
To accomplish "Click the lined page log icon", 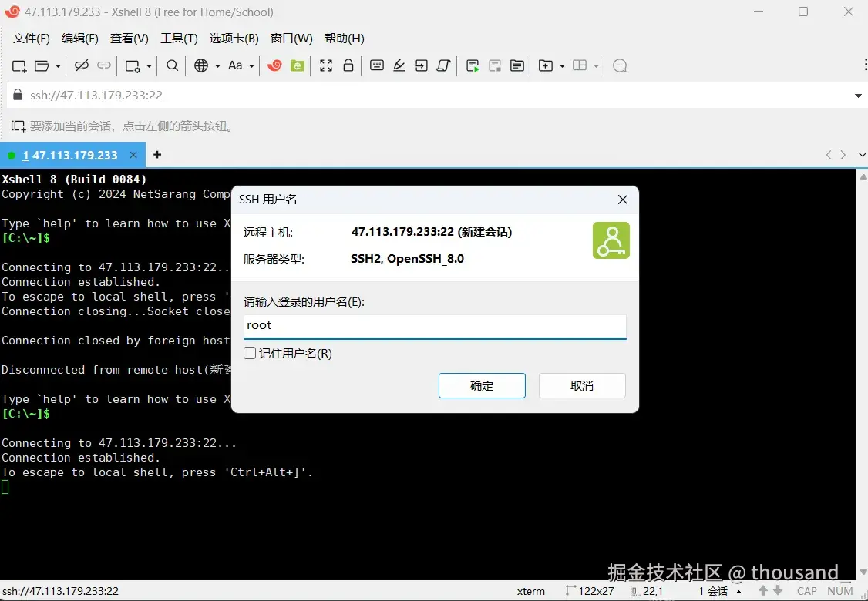I will (517, 65).
